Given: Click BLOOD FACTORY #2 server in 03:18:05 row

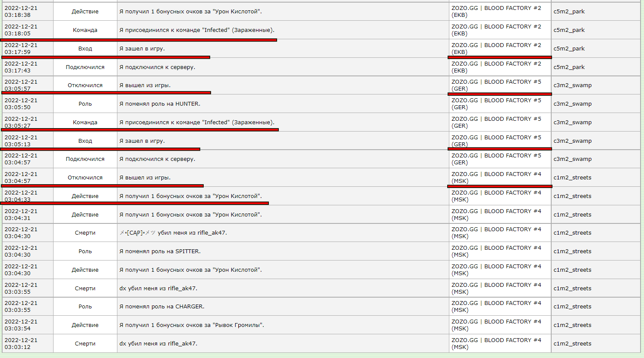Looking at the screenshot, I should (496, 30).
